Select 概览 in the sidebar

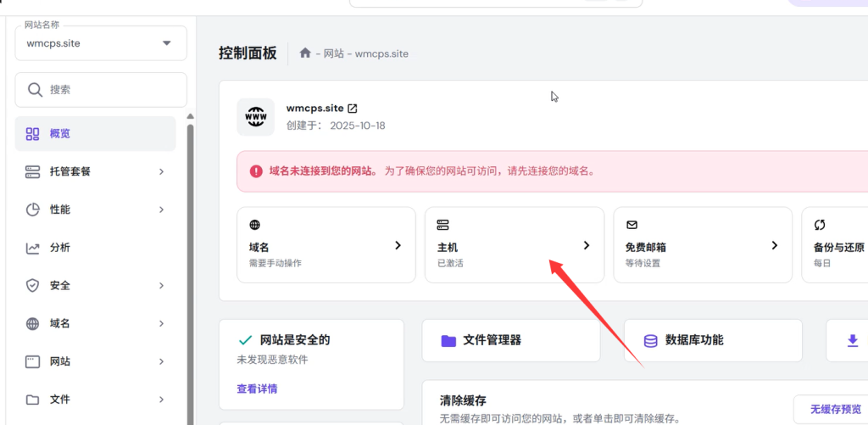coord(95,134)
